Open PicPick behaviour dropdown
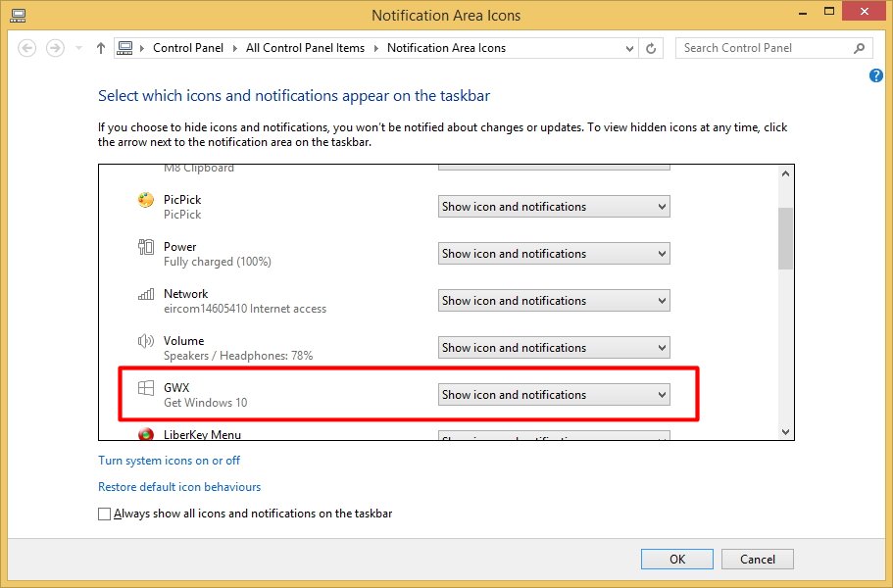 (x=554, y=207)
